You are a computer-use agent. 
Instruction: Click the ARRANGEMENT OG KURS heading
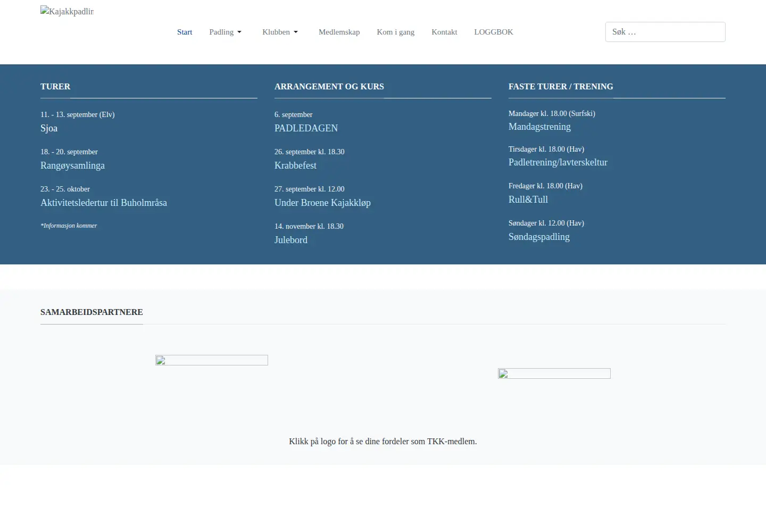click(329, 87)
